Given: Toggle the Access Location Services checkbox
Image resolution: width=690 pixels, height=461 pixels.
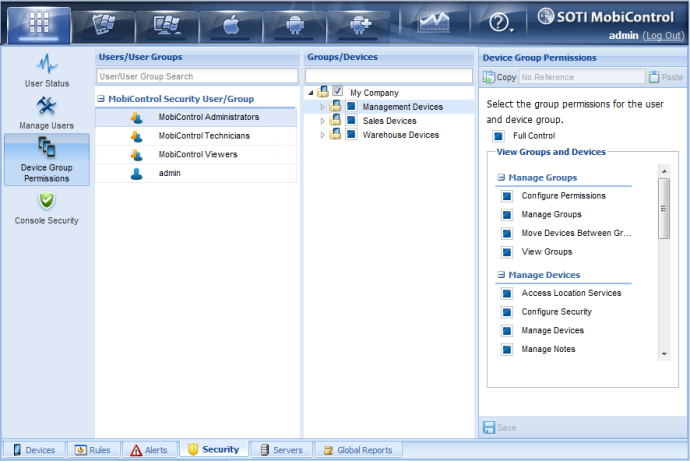Looking at the screenshot, I should point(507,293).
